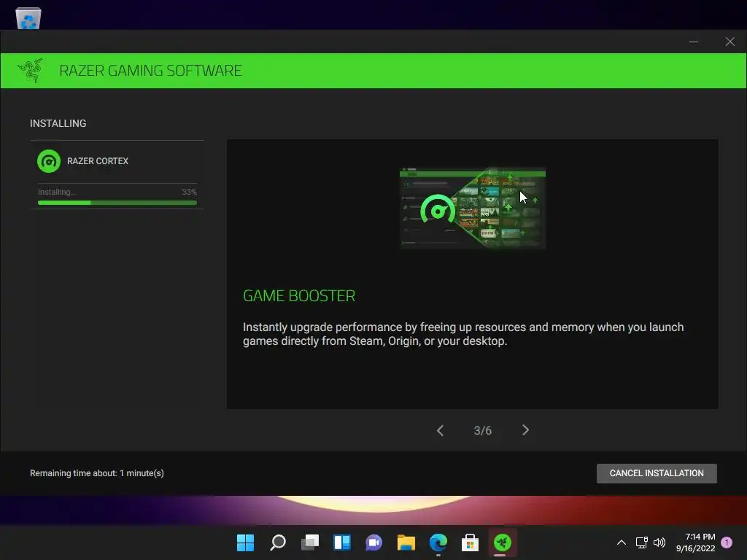This screenshot has height=560, width=747.
Task: Open the Widgets panel icon
Action: pos(342,542)
